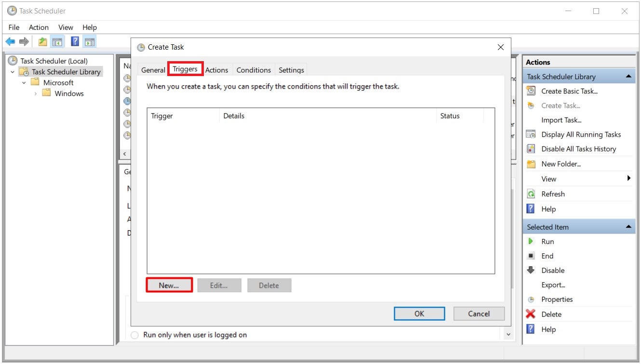Viewport: 641px width, 364px height.
Task: Click the Microsoft folder icon in tree
Action: (x=35, y=82)
